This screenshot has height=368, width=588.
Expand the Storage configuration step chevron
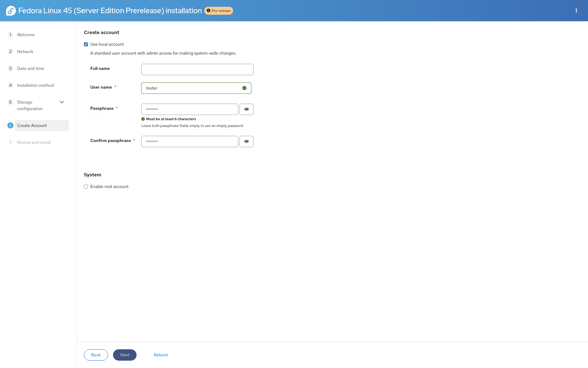point(62,102)
